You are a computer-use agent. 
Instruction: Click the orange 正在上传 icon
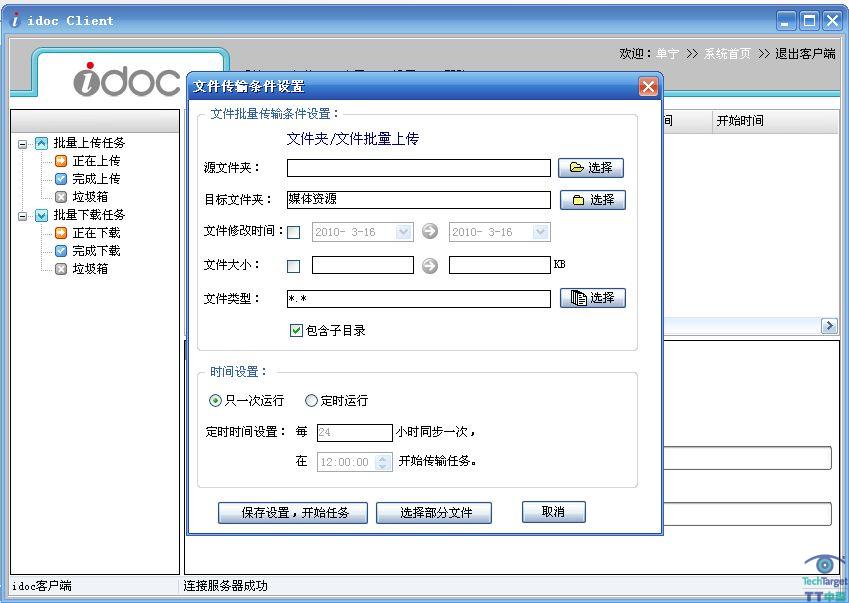click(x=61, y=161)
